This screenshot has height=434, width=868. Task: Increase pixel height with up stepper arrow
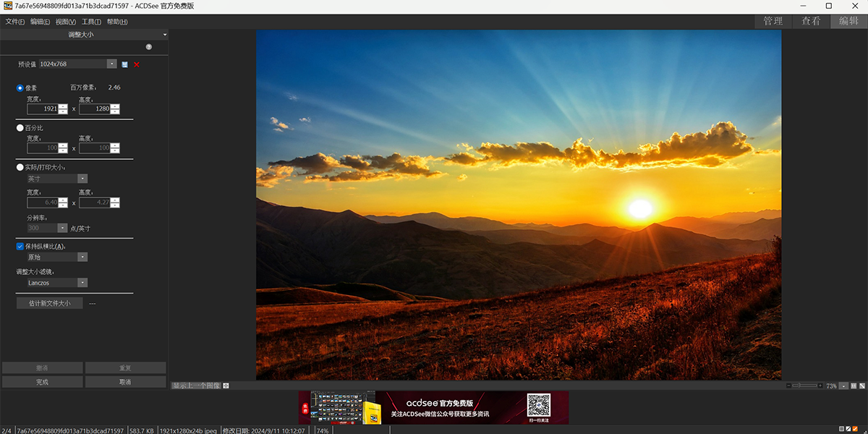coord(115,106)
